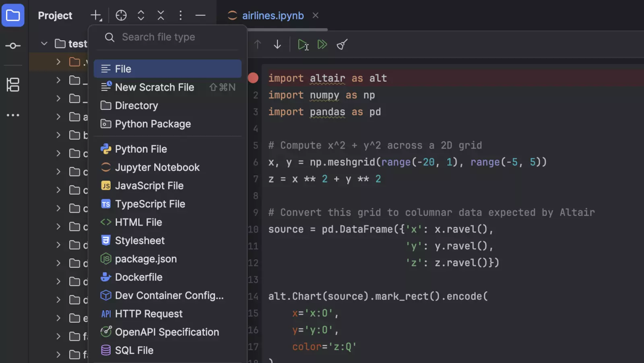644x363 pixels.
Task: Collapse all nodes in the Project tree
Action: coord(161,15)
